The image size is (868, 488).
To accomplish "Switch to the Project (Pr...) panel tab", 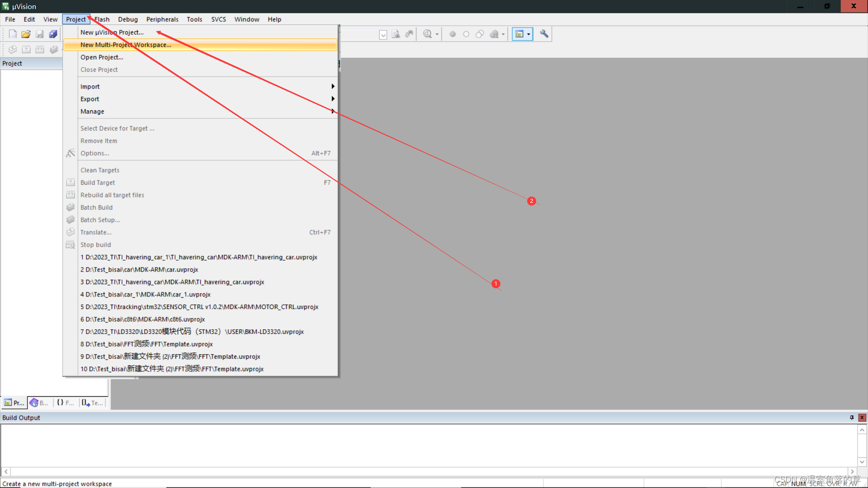I will point(14,403).
